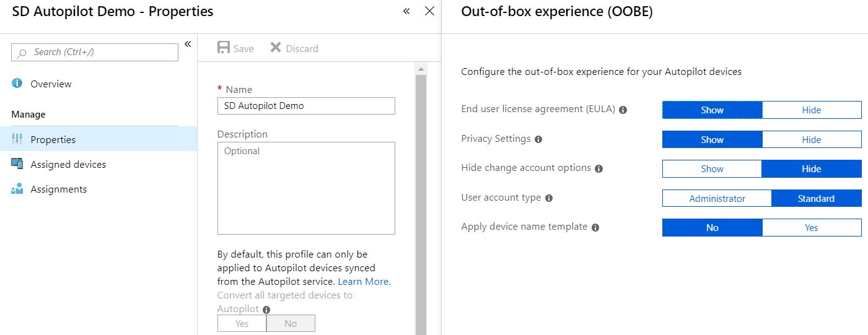Set EULA to Show
868x335 pixels.
pyautogui.click(x=712, y=110)
